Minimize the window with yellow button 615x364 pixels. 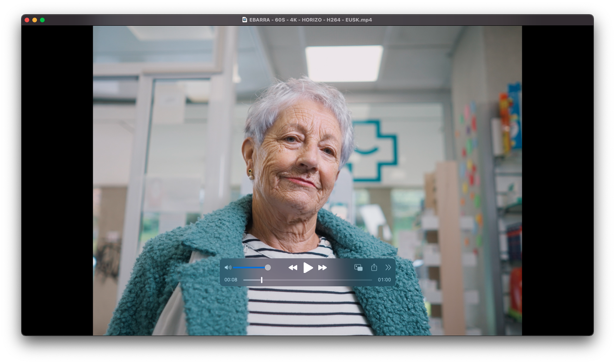[x=35, y=20]
